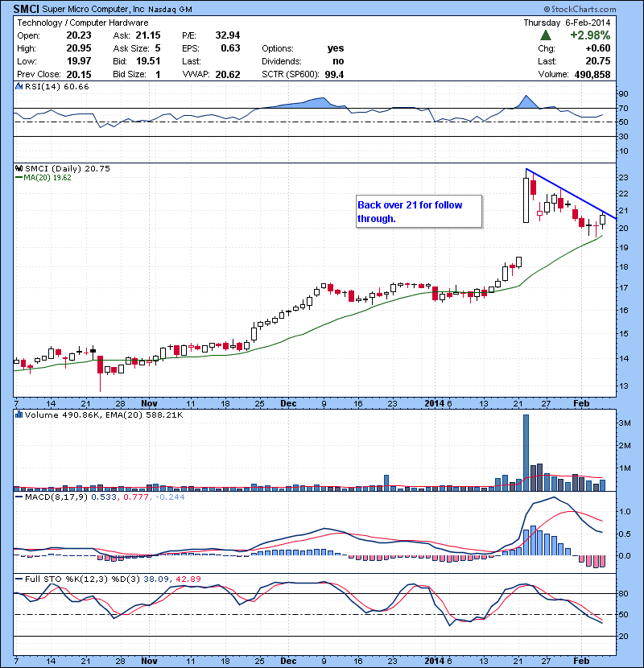
Task: Click the blue descending trendline
Action: coord(571,194)
